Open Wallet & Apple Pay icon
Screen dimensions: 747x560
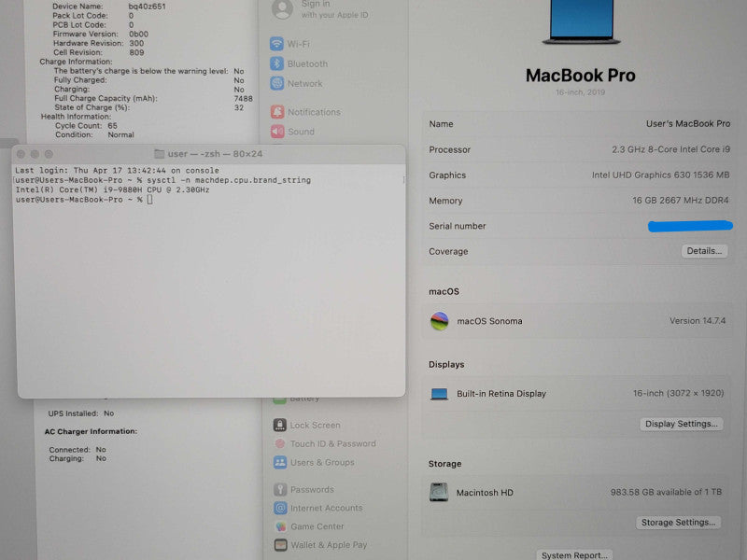[x=281, y=545]
